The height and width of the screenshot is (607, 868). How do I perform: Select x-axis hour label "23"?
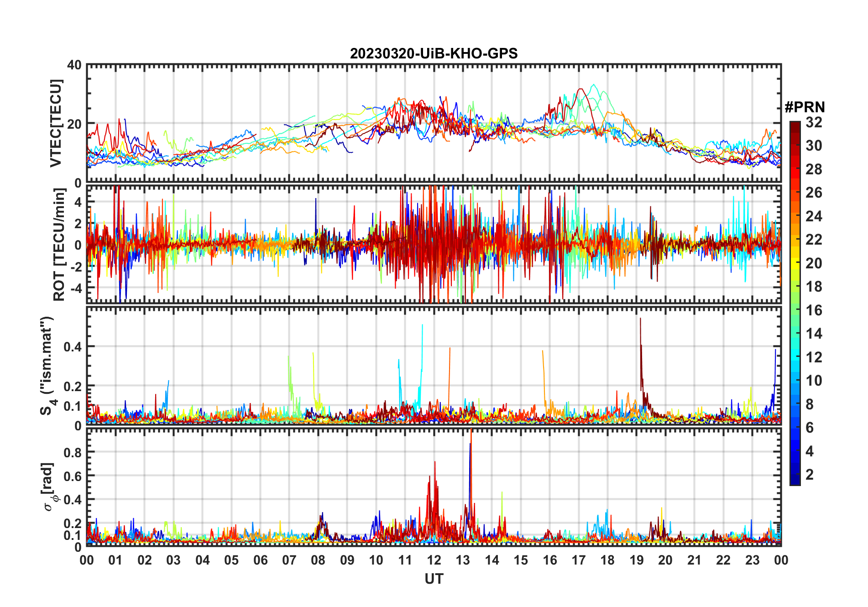pyautogui.click(x=752, y=560)
